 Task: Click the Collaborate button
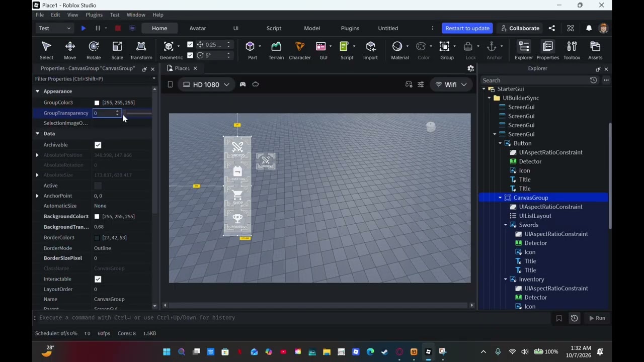[520, 28]
